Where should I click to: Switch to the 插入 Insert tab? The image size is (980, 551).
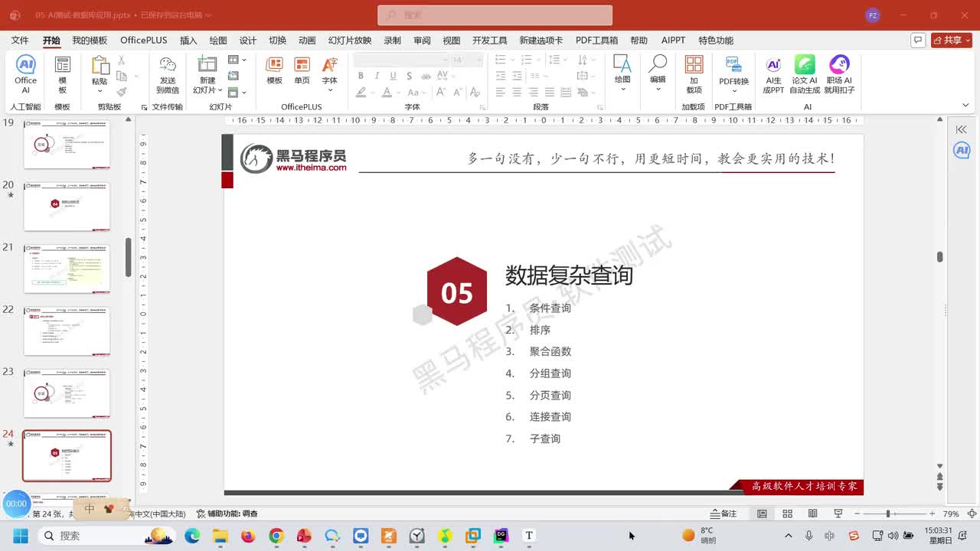point(188,41)
